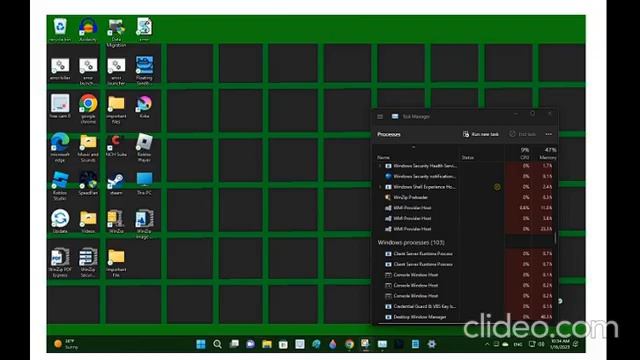Select the free cam 8 desktop shortcut

60,107
